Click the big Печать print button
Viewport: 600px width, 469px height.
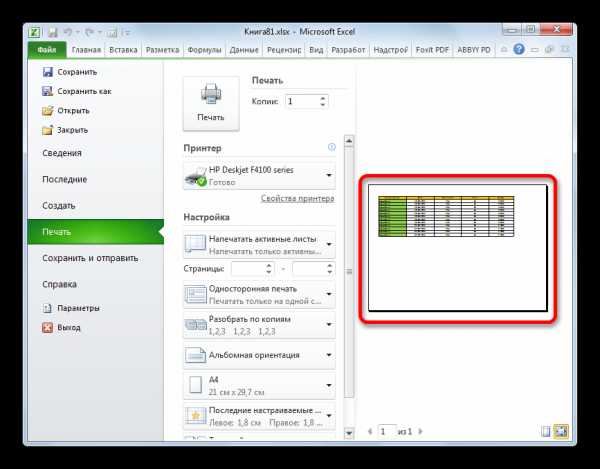click(211, 103)
